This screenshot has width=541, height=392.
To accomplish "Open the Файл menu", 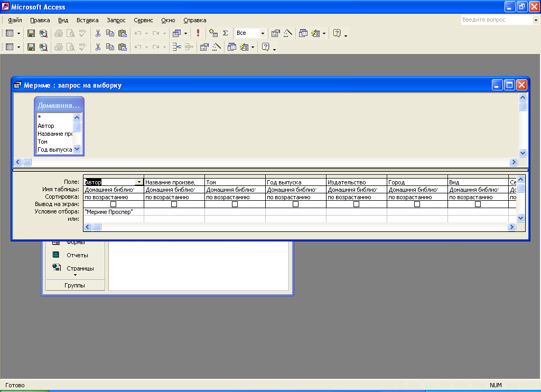I will tap(15, 20).
